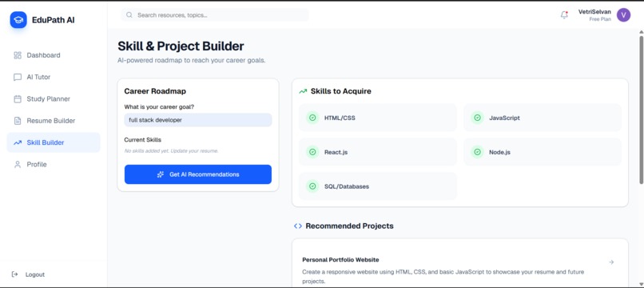The image size is (644, 288).
Task: Open Personal Portfolio Website via arrow icon
Action: coord(611,262)
